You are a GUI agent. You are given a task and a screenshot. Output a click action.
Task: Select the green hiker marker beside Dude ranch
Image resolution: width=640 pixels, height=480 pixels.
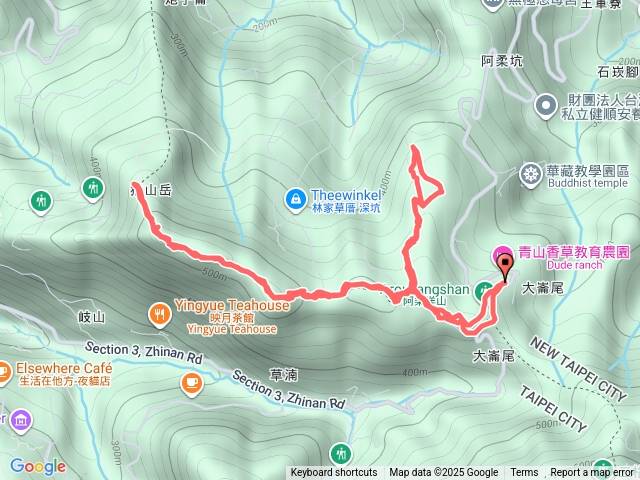tap(484, 291)
